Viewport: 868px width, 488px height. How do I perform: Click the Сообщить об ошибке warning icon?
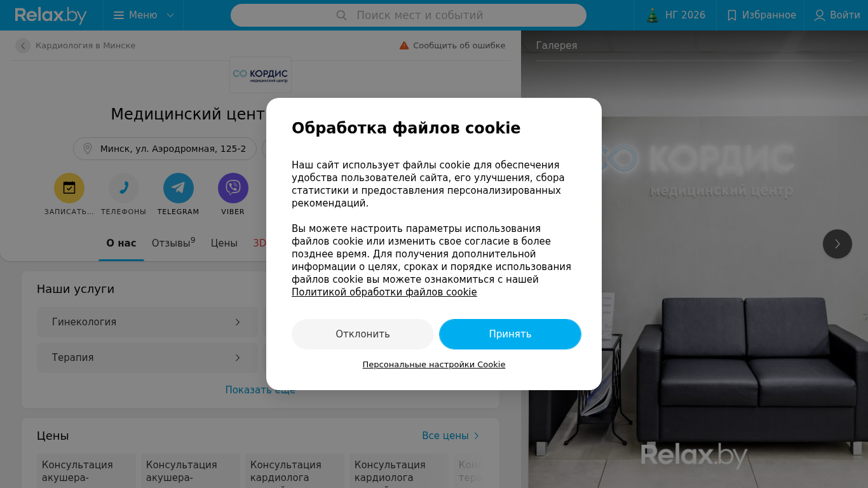(404, 45)
